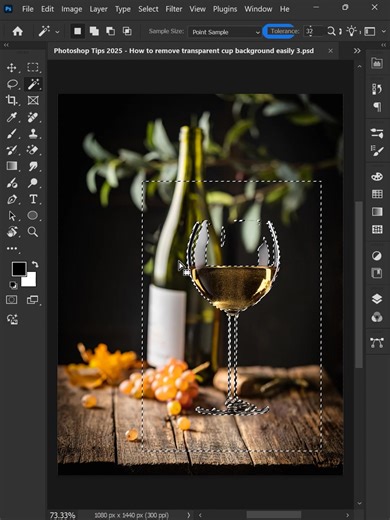Enable Add to Selection mode
Image resolution: width=390 pixels, height=520 pixels.
tap(94, 31)
